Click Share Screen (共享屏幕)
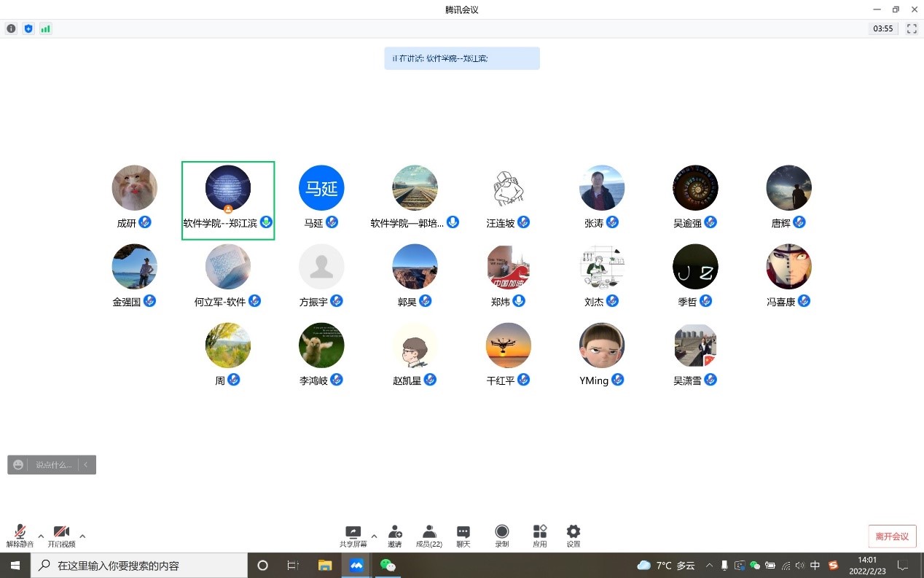The height and width of the screenshot is (578, 924). tap(353, 536)
